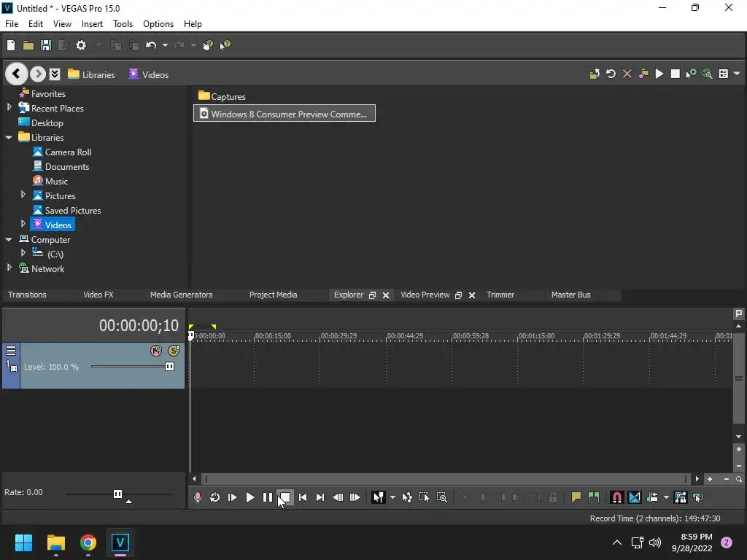Click the track Level slider handle
747x560 pixels.
169,366
